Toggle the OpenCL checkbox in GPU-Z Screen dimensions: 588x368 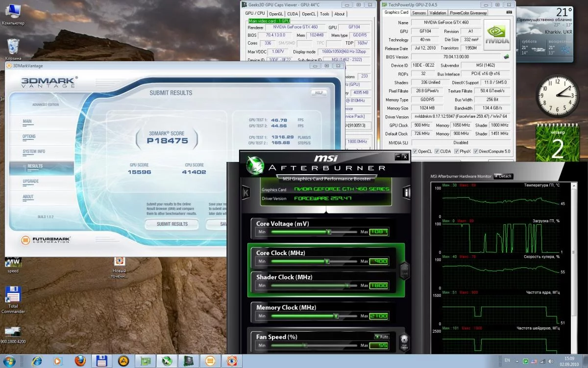click(x=415, y=151)
